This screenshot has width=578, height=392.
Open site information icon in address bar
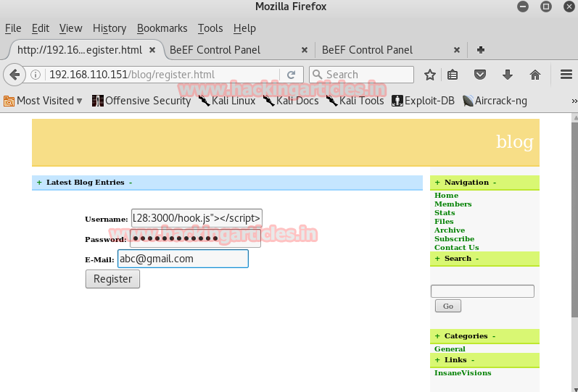coord(36,75)
